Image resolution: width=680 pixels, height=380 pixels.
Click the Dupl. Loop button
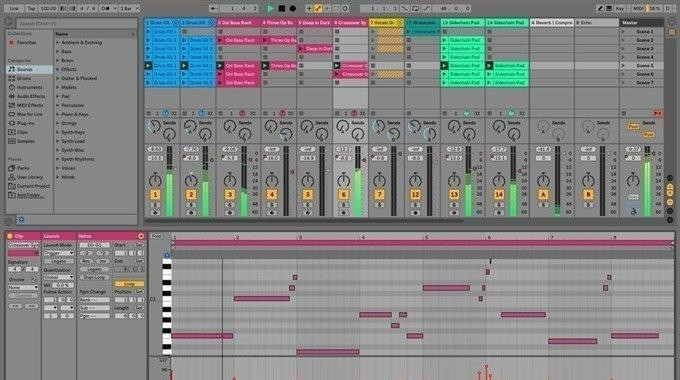point(95,277)
